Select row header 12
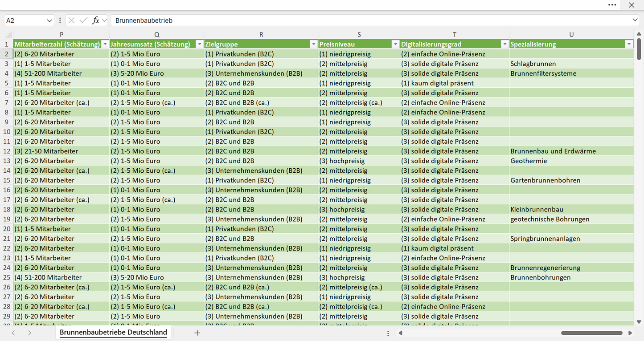Viewport: 644px width, 341px height. click(x=7, y=151)
